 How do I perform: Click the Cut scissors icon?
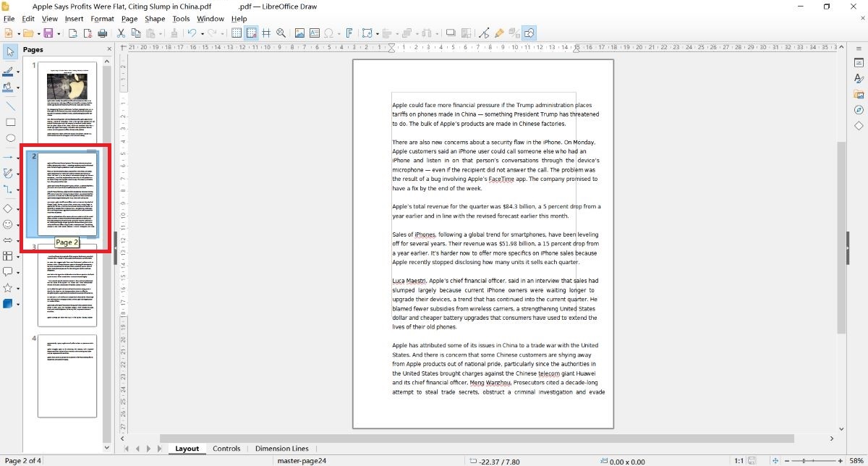point(121,33)
